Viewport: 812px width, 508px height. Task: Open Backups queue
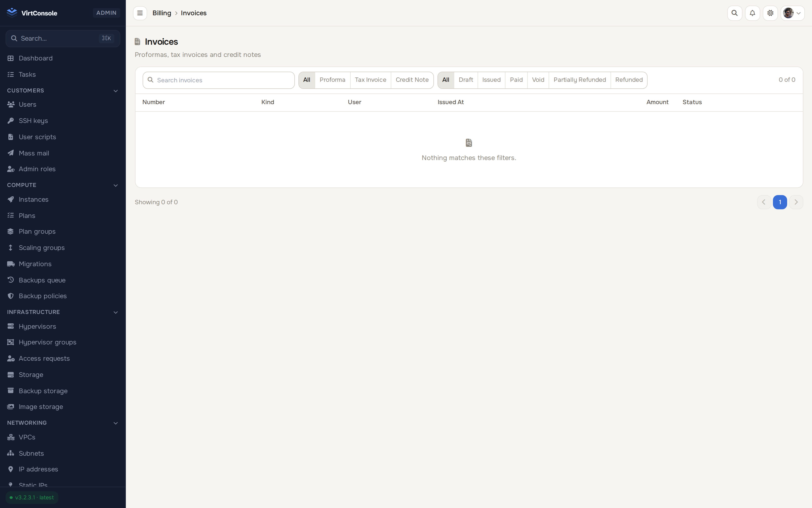pyautogui.click(x=63, y=280)
